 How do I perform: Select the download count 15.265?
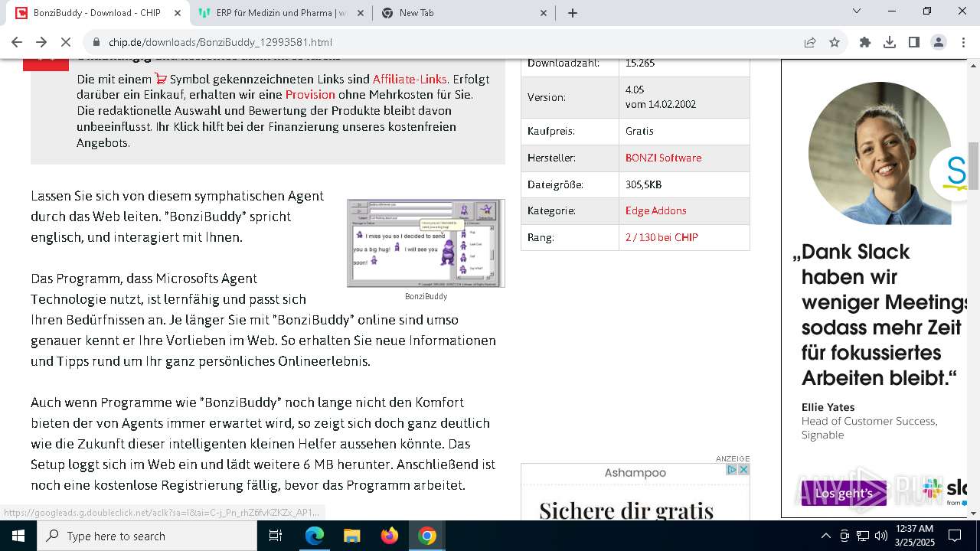pyautogui.click(x=640, y=64)
